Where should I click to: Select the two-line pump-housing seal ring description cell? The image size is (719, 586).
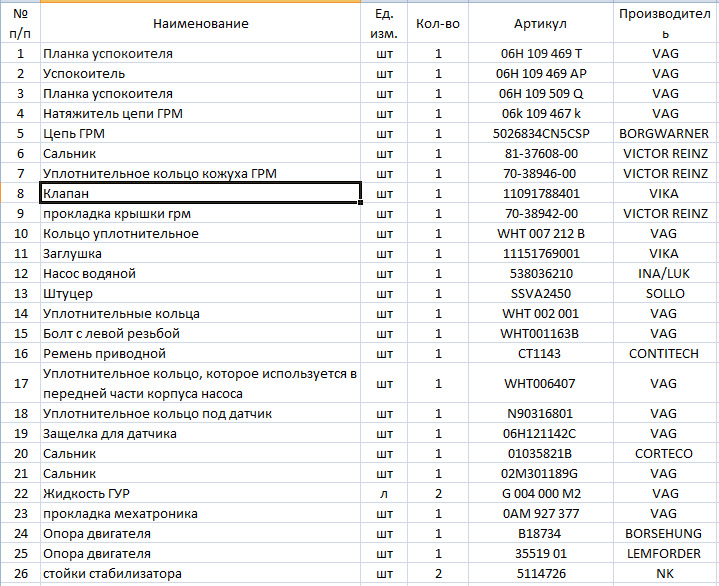coord(201,383)
